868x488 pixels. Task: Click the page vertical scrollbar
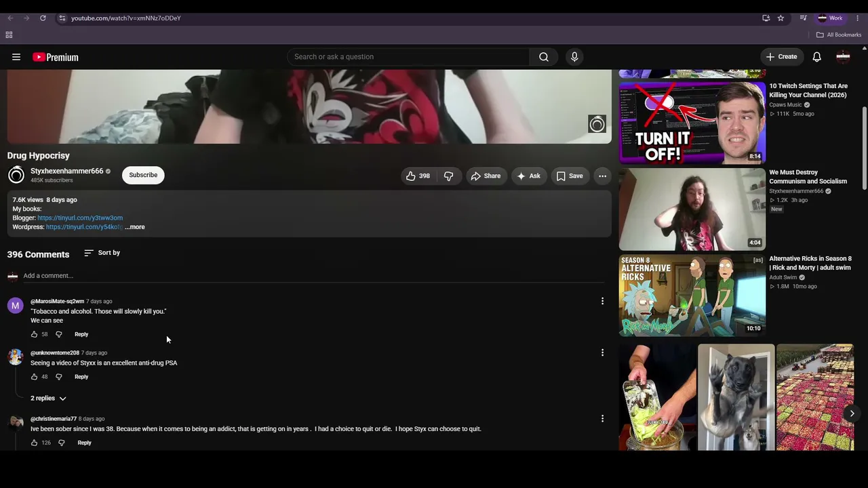864,149
